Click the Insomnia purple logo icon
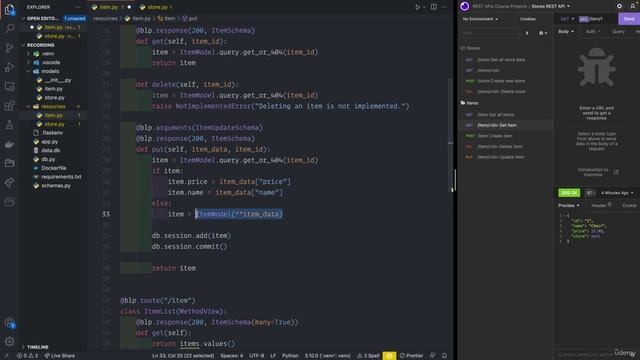640x360 pixels. (464, 6)
